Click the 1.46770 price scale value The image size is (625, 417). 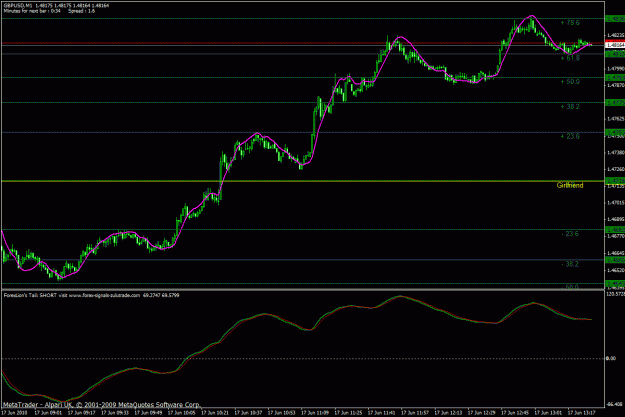click(x=616, y=236)
